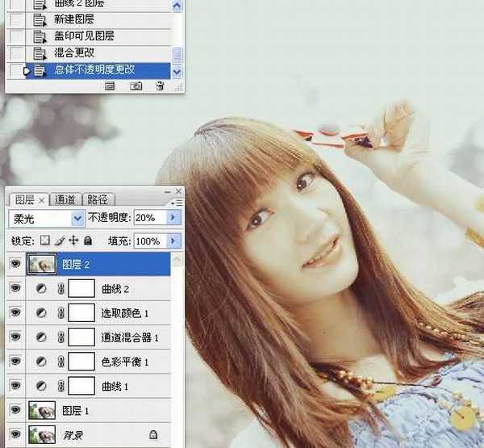Hide the 图层 2 layer via eye icon
Viewport: 484px width, 448px height.
click(x=15, y=264)
